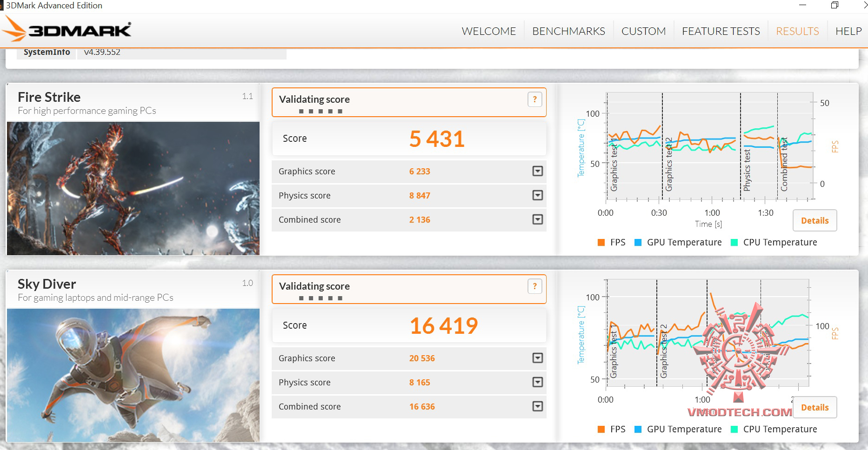Image resolution: width=868 pixels, height=450 pixels.
Task: Click the Sky Diver score 16 419
Action: pos(444,325)
